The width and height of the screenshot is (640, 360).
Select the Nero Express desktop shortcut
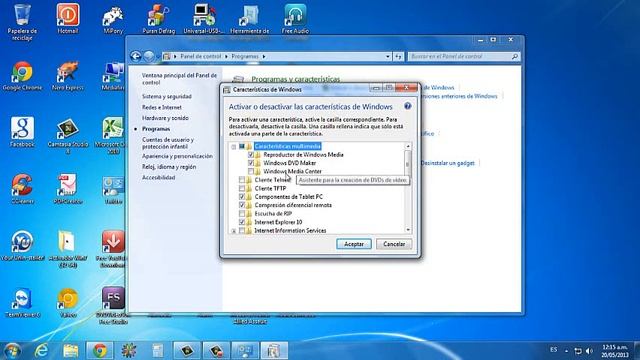68,76
